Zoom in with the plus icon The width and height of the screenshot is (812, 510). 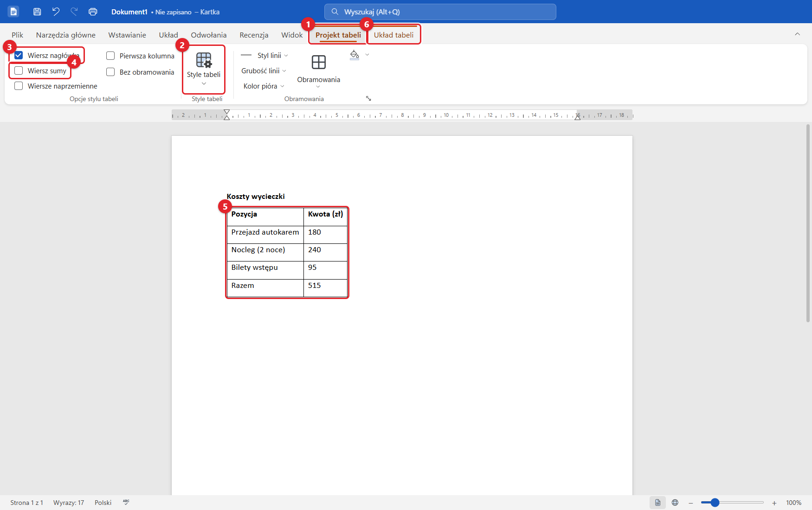click(x=774, y=503)
